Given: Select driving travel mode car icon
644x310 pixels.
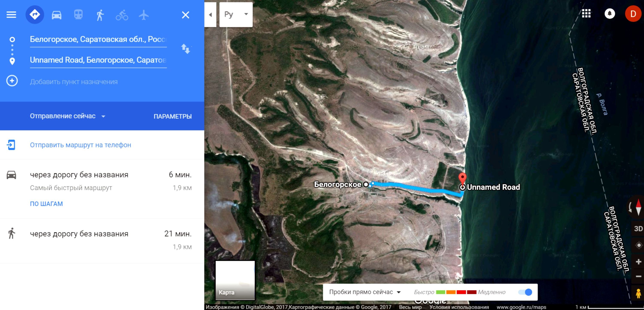Looking at the screenshot, I should [56, 15].
